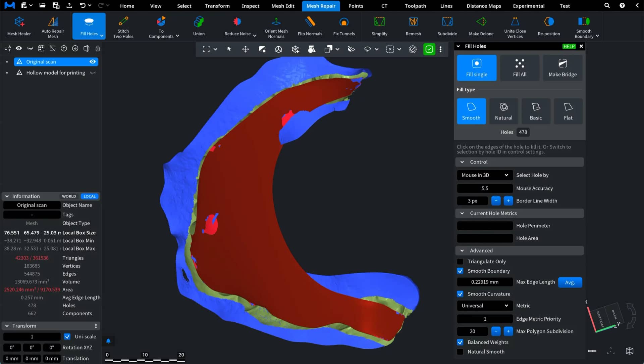Enable Triangulate Only checkbox
Image resolution: width=644 pixels, height=364 pixels.
tap(460, 262)
